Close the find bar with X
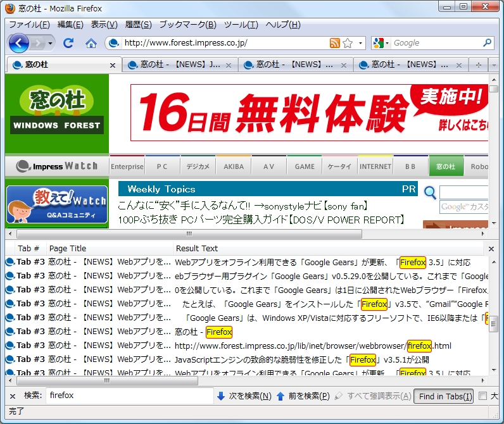504x424 pixels. tap(13, 396)
